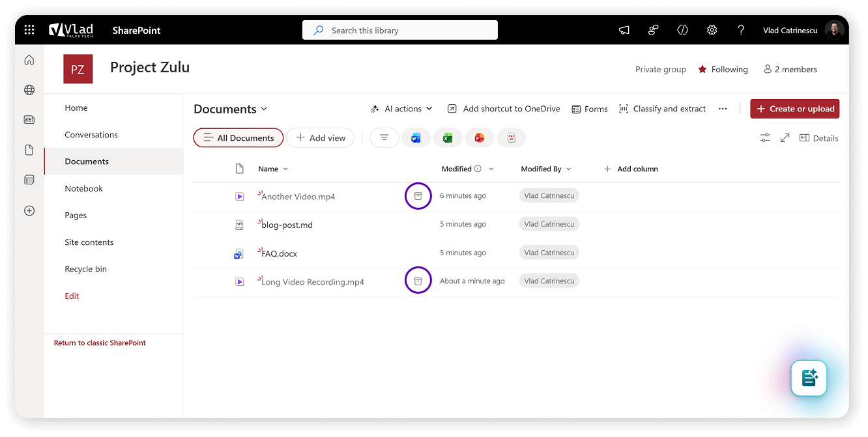This screenshot has height=437, width=868.
Task: Click the Create or upload button
Action: [795, 109]
